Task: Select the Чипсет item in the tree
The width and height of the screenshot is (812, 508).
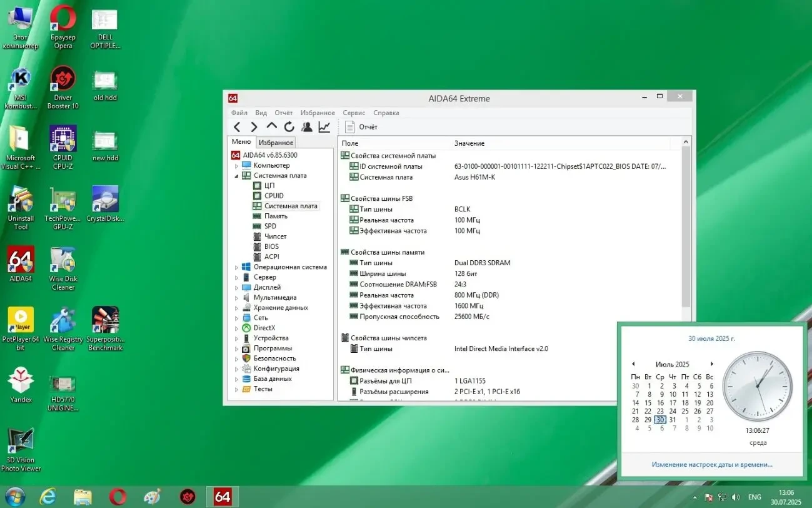Action: (275, 236)
